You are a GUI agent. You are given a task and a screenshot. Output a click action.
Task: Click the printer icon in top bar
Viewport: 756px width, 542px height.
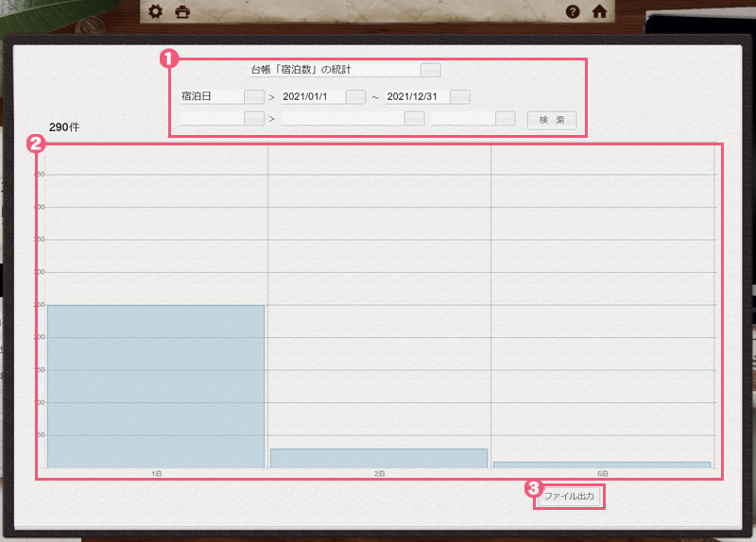[x=182, y=12]
